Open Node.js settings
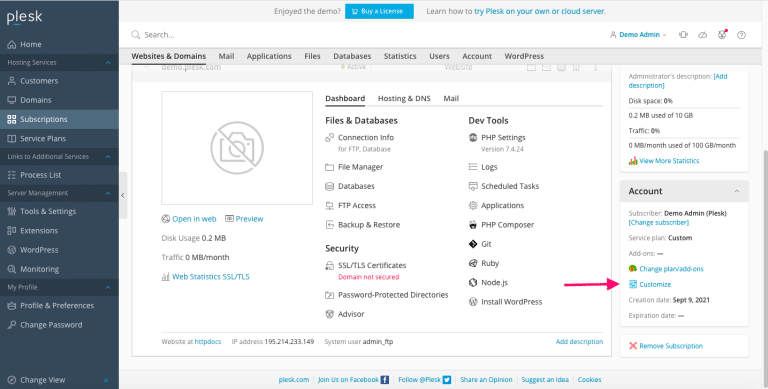This screenshot has height=389, width=768. 494,283
